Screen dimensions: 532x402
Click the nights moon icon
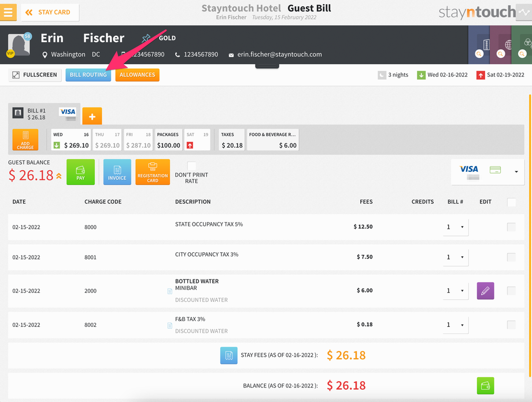coord(382,75)
